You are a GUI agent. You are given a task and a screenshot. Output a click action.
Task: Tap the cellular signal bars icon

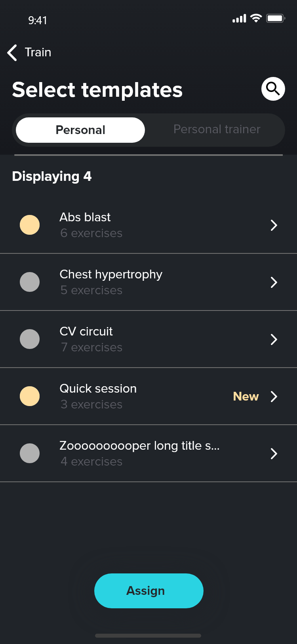click(239, 19)
